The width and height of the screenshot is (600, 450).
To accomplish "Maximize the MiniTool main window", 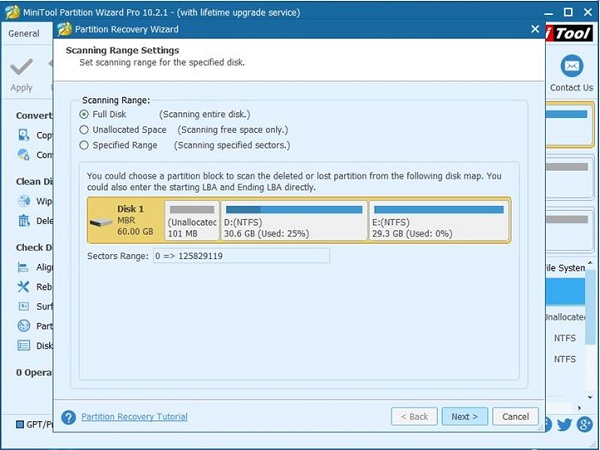I will [x=568, y=12].
